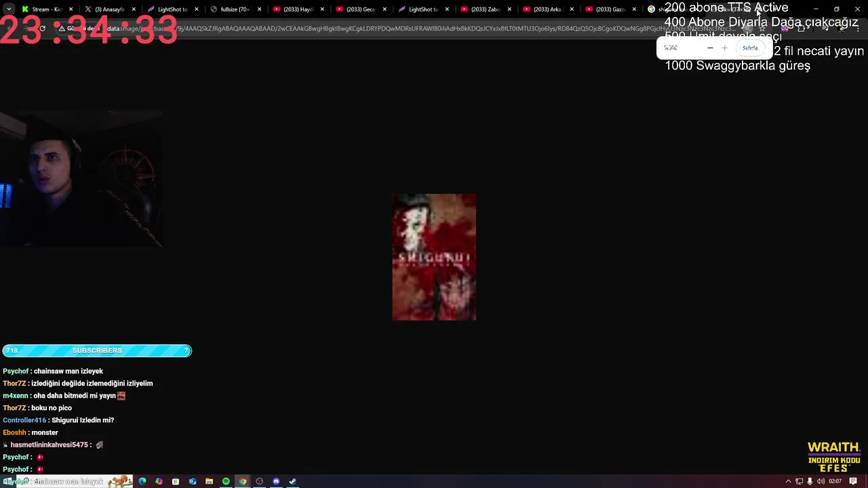Open Microsoft Edge from the taskbar

tap(142, 481)
